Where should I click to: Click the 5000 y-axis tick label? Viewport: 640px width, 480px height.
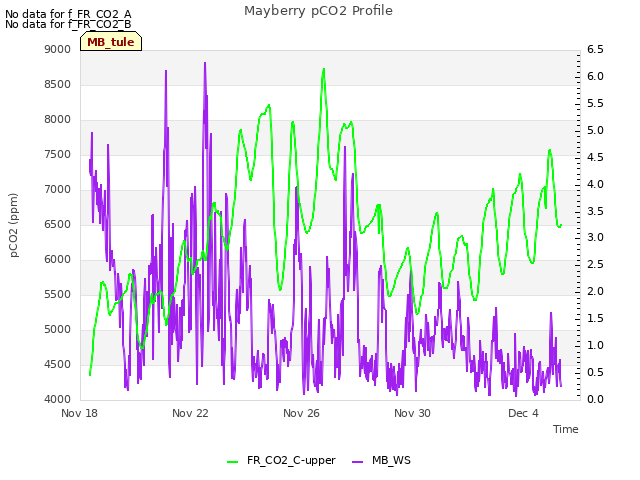(58, 329)
